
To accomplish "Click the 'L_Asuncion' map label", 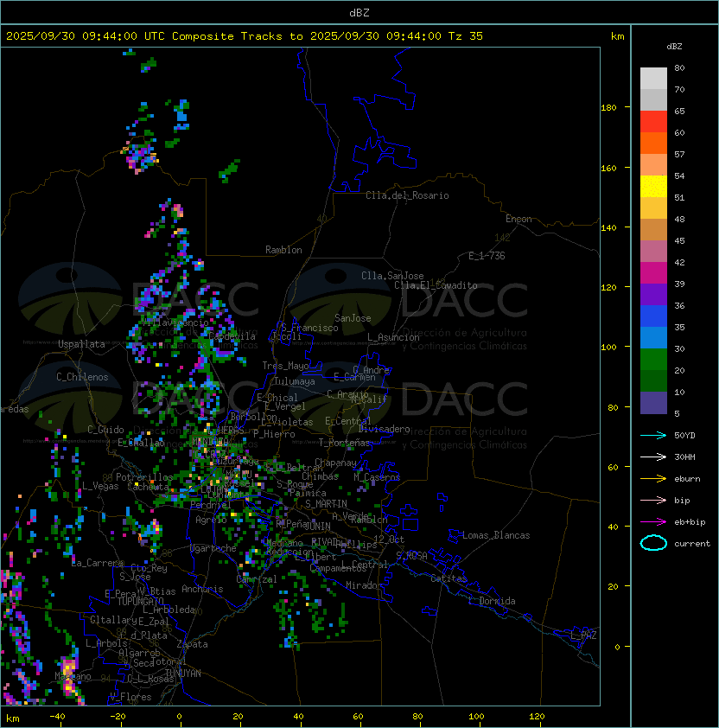I will [393, 337].
